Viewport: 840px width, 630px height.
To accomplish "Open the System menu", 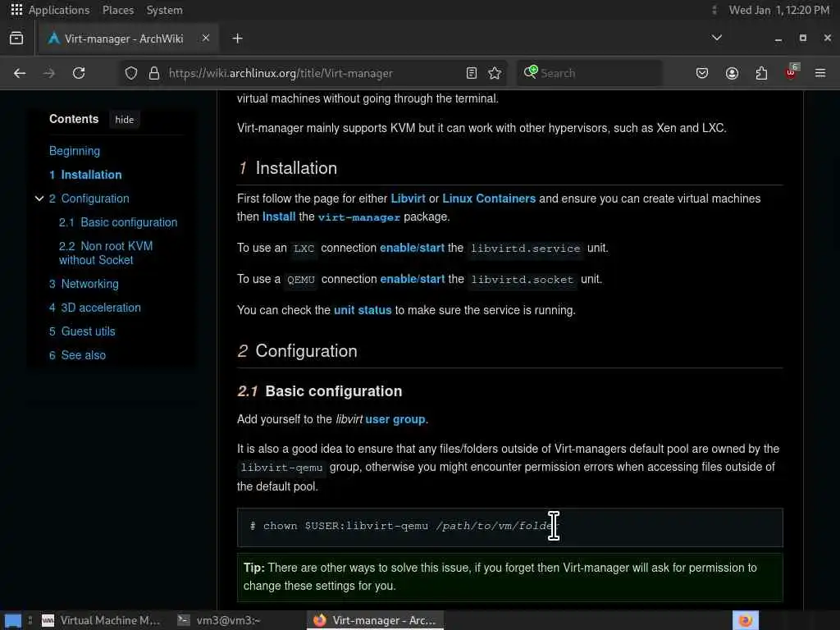I will click(164, 10).
